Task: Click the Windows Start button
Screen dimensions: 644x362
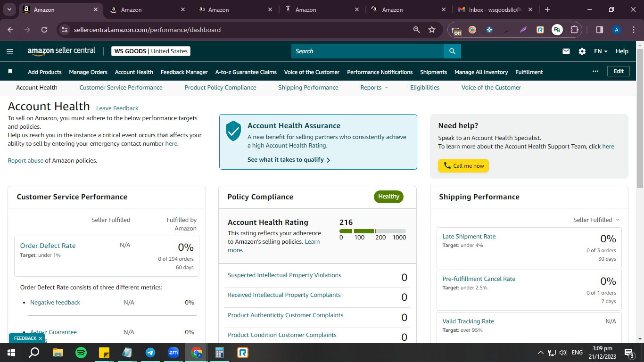Action: 11,353
